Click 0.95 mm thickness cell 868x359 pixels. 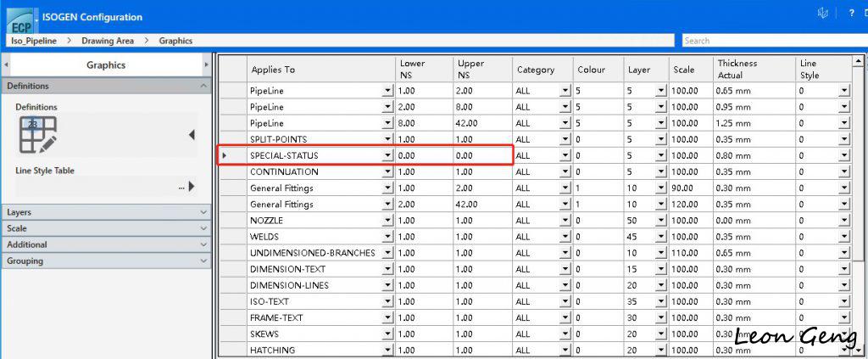click(754, 108)
